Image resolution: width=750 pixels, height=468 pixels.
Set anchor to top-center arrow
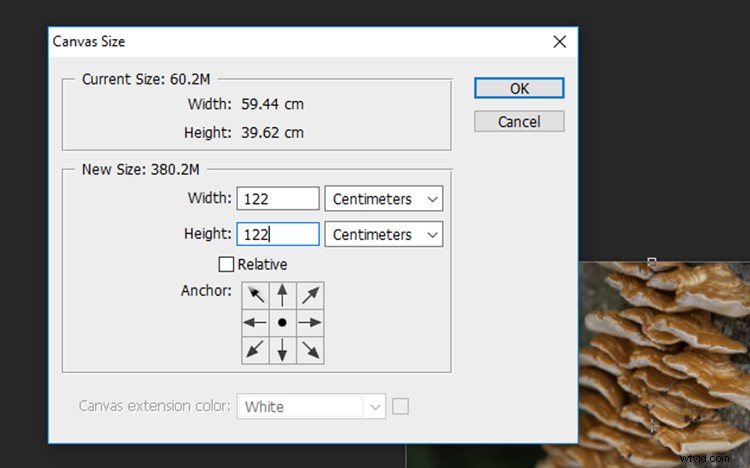click(x=283, y=295)
